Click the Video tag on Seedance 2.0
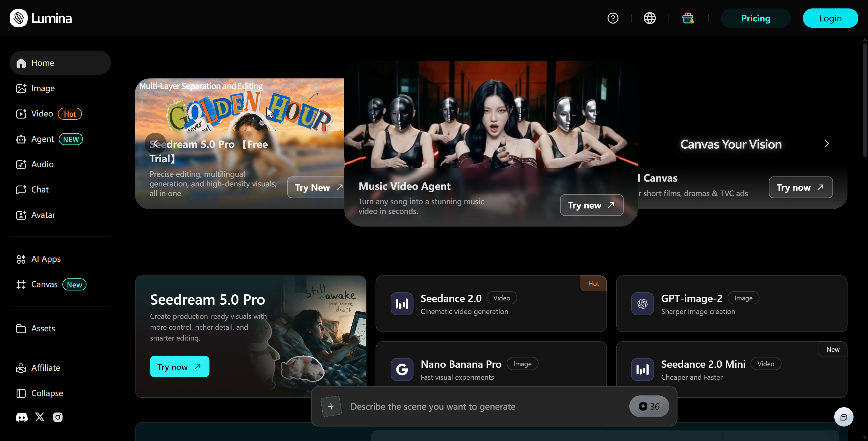 [x=502, y=298]
